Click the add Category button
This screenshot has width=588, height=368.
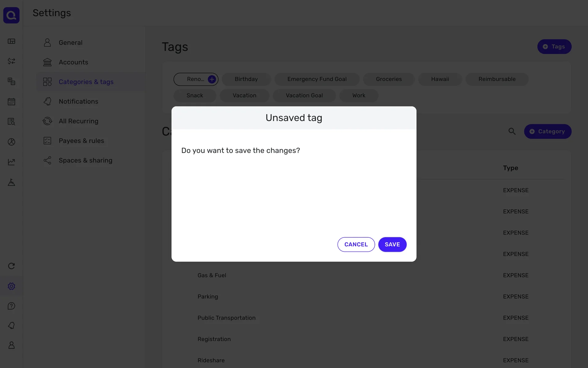pyautogui.click(x=547, y=132)
